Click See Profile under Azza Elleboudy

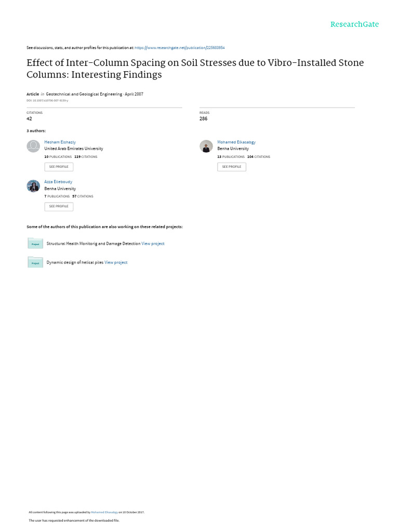59,206
